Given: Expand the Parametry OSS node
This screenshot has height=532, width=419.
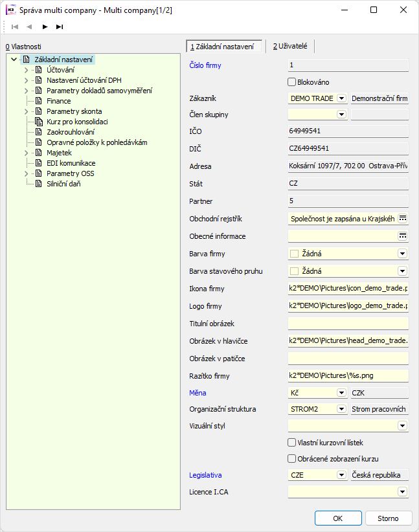Looking at the screenshot, I should 26,173.
